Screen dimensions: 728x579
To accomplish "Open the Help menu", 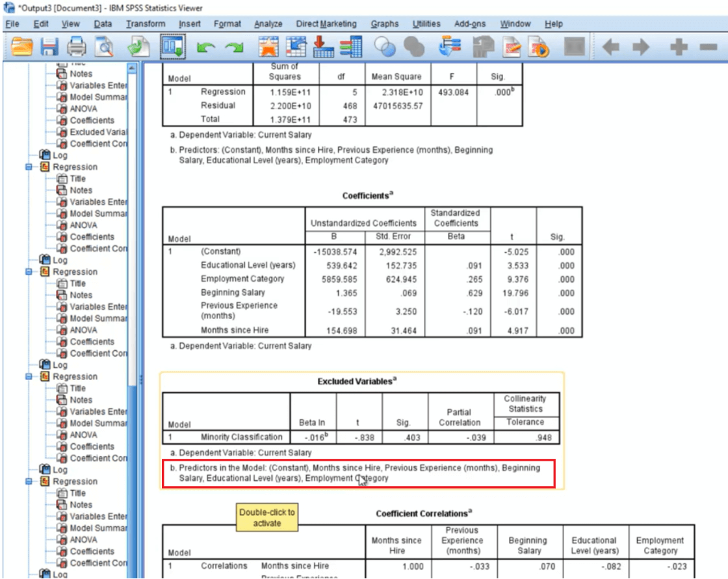I will coord(553,23).
